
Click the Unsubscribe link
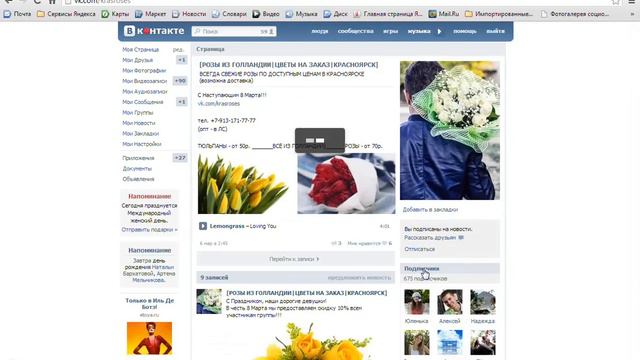(420, 249)
